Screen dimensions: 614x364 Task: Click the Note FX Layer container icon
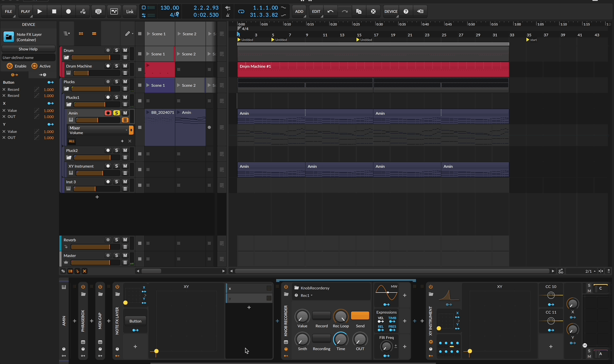point(9,37)
